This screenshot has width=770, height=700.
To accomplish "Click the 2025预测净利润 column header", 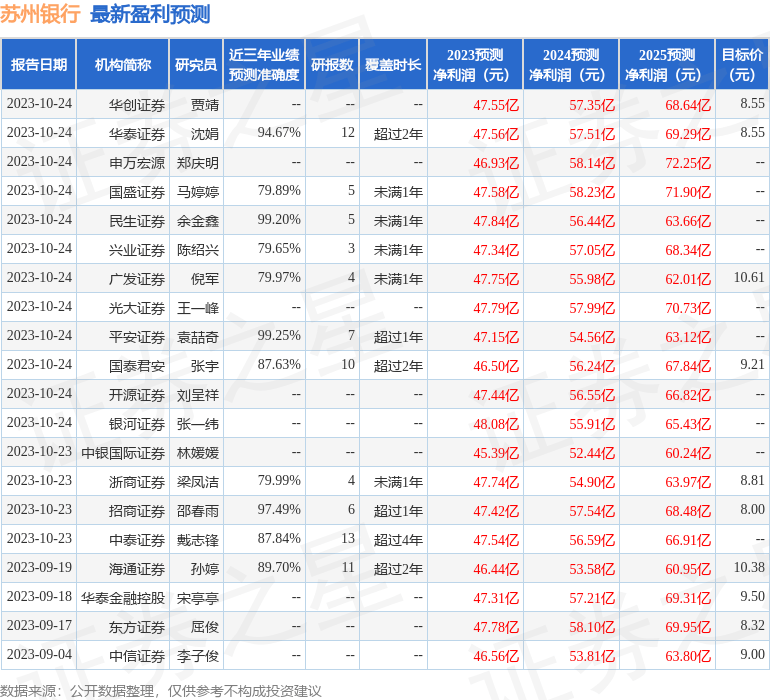I will [x=666, y=65].
